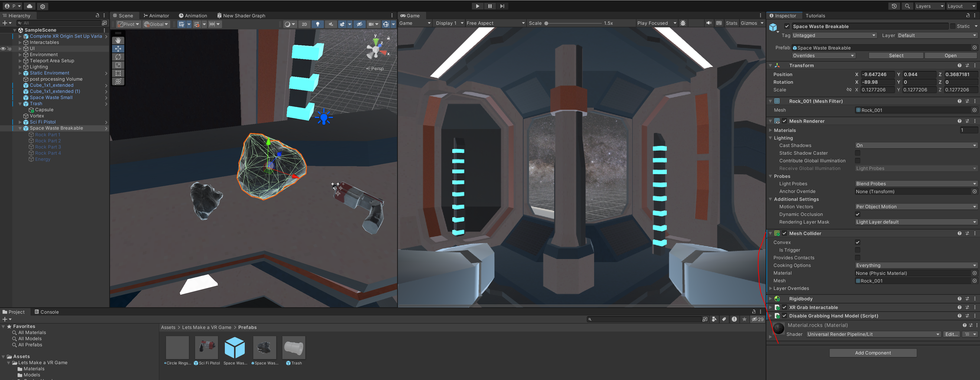Screen dimensions: 980x380
Task: Enable the Is Trigger checkbox
Action: pos(857,250)
